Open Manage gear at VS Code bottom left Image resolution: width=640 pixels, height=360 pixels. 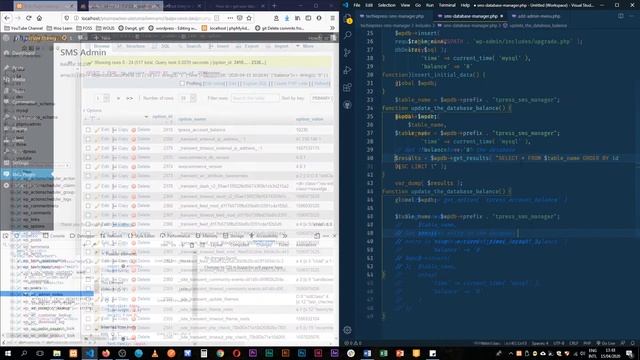[348, 330]
